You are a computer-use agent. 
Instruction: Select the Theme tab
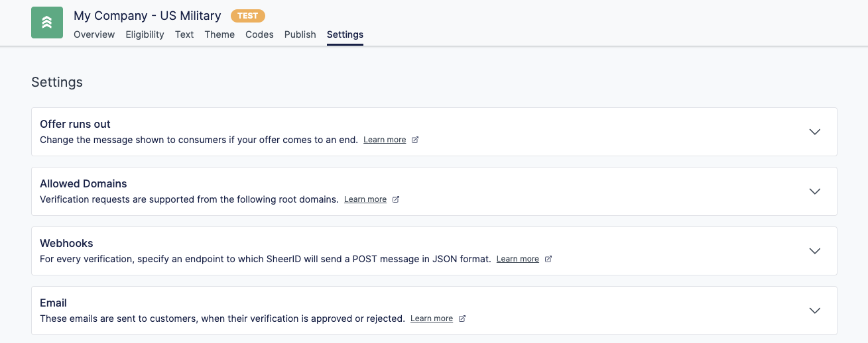(x=219, y=34)
